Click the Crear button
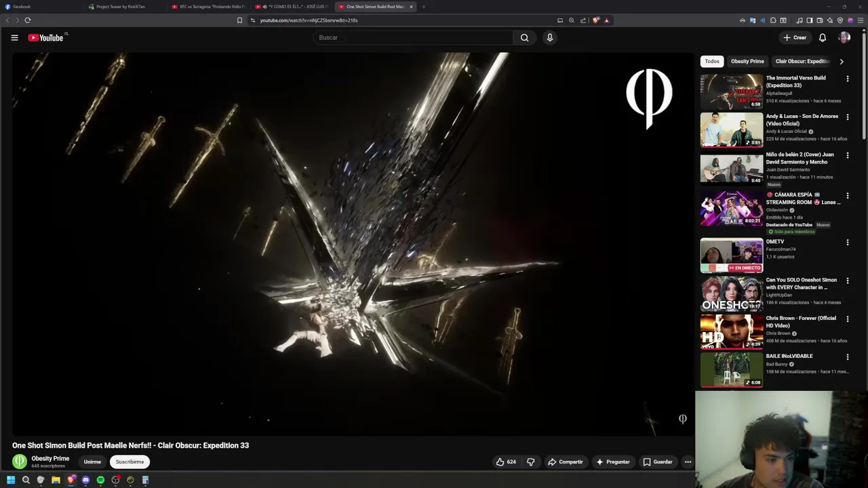868x488 pixels. point(795,38)
